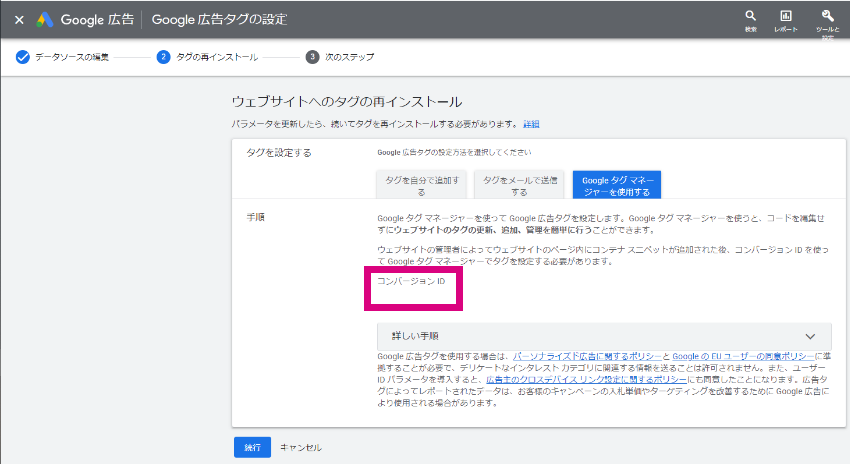
Task: Click the タグを設定する label
Action: tap(279, 153)
